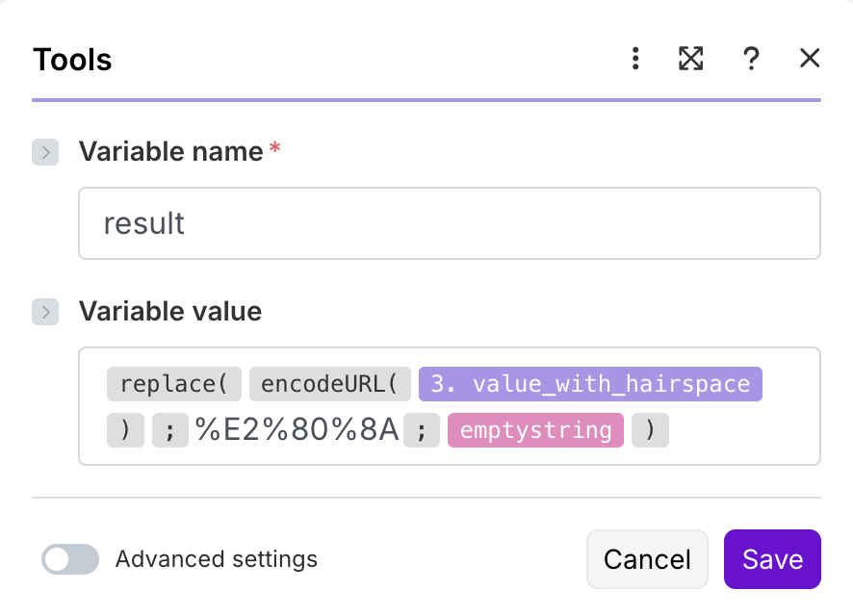Click the closing parenthesis before the first semicolon
Screen dimensions: 853x616
tap(125, 429)
